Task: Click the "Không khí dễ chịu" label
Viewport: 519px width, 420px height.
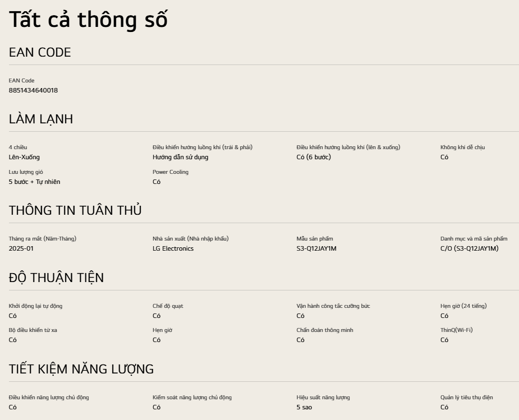Action: pyautogui.click(x=462, y=147)
